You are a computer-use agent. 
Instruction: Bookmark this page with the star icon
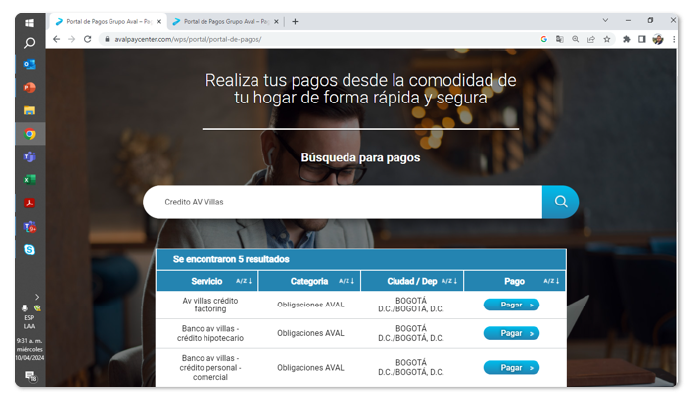606,39
